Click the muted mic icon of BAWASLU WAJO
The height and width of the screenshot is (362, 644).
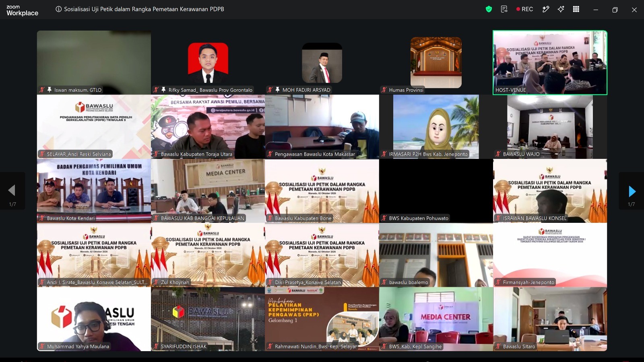coord(498,154)
